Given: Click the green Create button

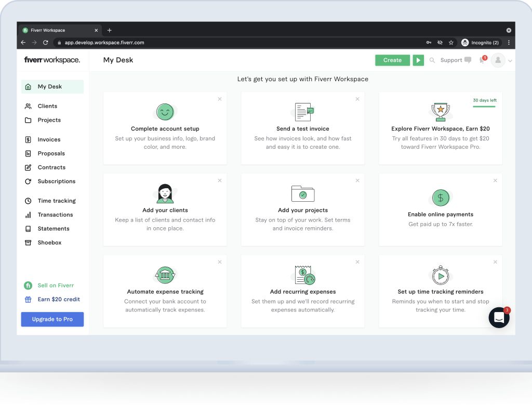Looking at the screenshot, I should [x=393, y=60].
